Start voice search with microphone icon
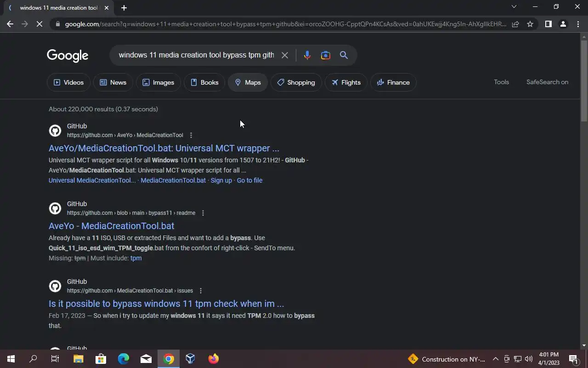 coord(307,55)
